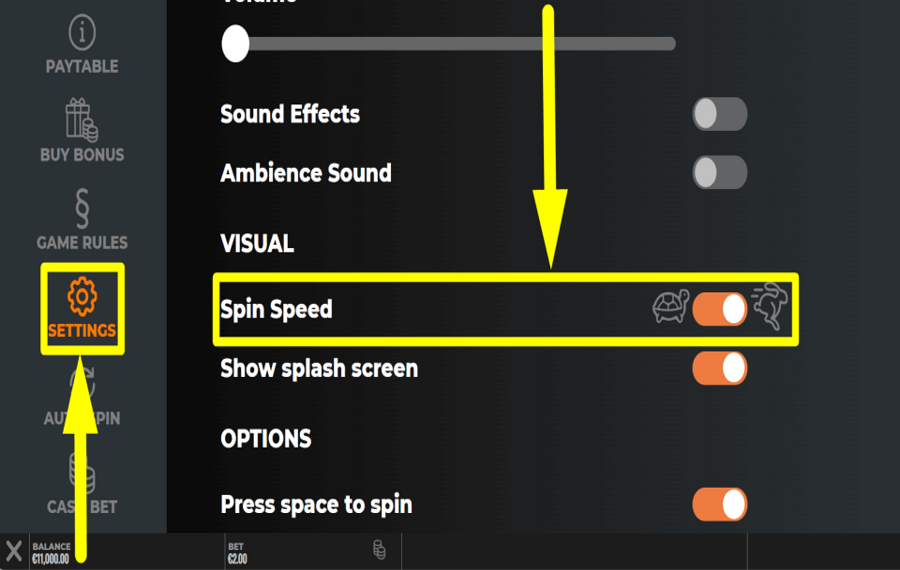900x570 pixels.
Task: Click the Buy Bonus gift icon
Action: point(82,120)
